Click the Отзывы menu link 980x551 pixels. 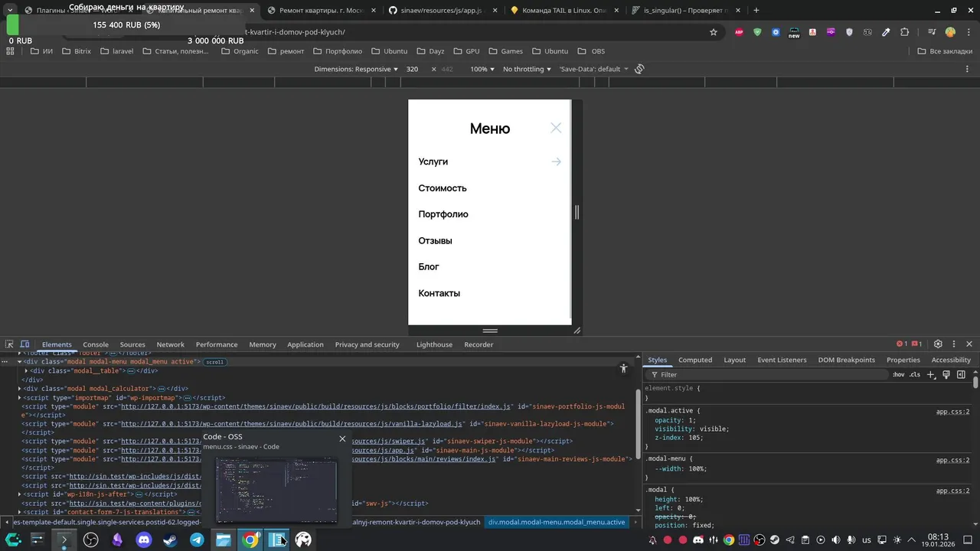click(x=435, y=240)
